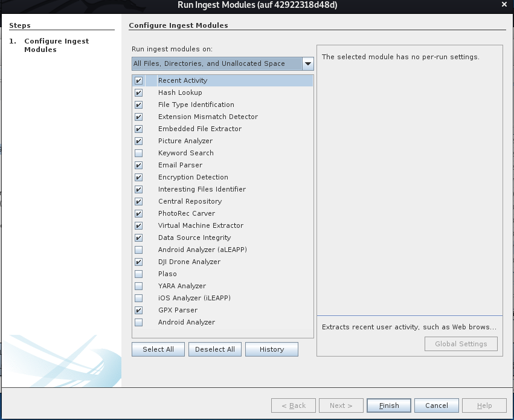Toggle the Picture Analyzer checkbox
The image size is (514, 420).
[139, 141]
